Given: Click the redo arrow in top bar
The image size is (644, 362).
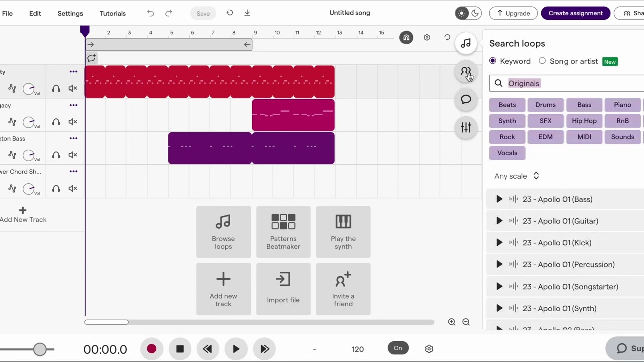Looking at the screenshot, I should [169, 13].
